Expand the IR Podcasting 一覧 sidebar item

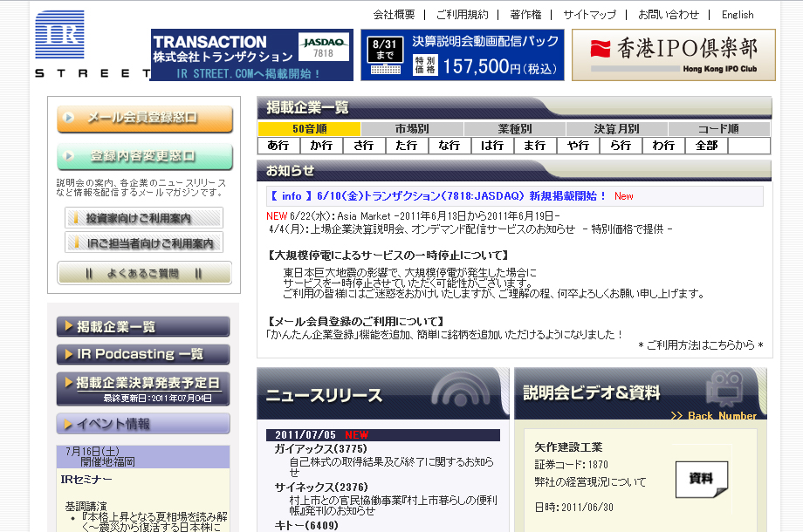143,354
